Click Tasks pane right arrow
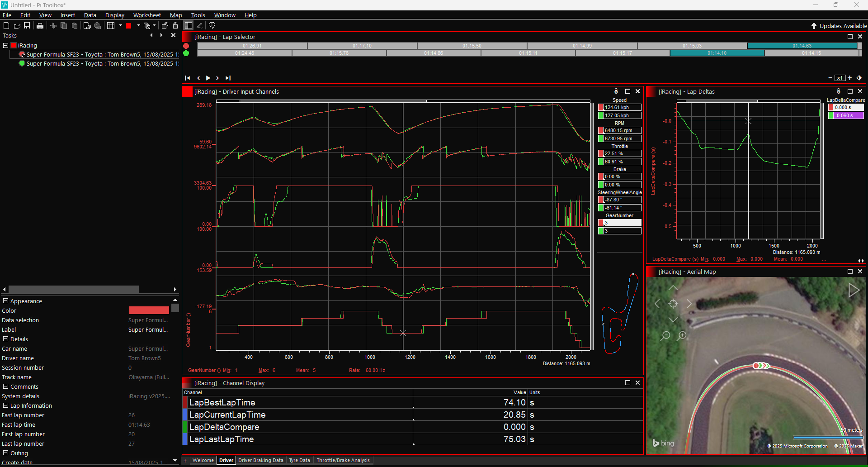Screen dimensions: 868x467 [161, 35]
